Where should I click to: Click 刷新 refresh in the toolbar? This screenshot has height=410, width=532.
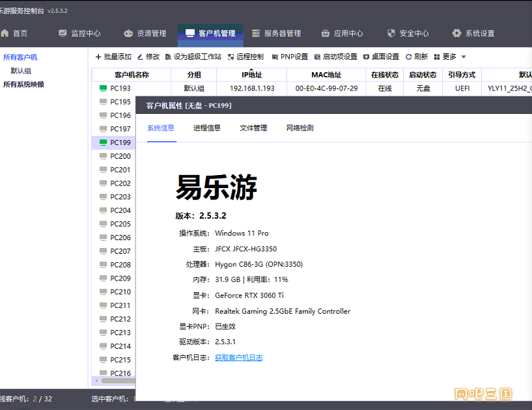417,57
